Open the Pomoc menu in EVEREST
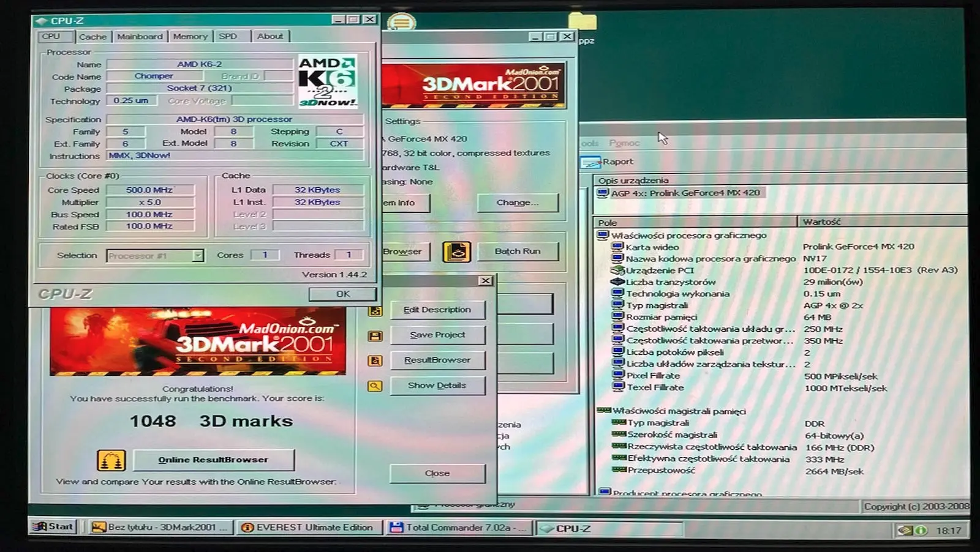This screenshot has height=552, width=980. pyautogui.click(x=624, y=143)
